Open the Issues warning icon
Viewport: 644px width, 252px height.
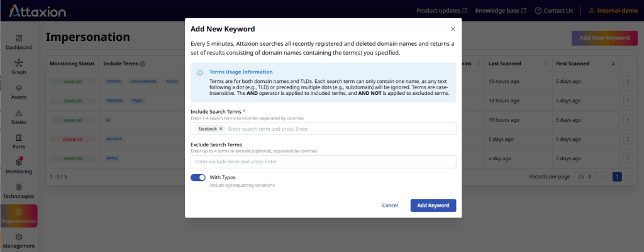18,113
